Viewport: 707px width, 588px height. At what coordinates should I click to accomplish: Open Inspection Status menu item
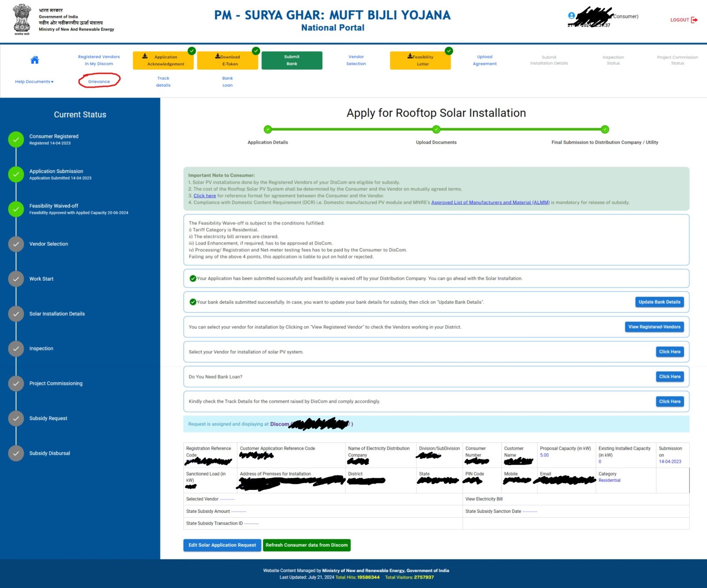613,60
